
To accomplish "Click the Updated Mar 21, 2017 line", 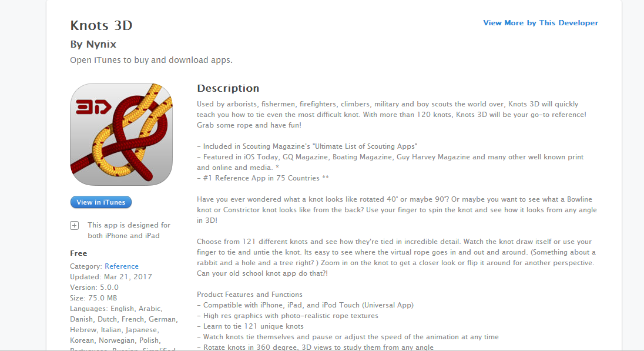I will click(x=111, y=277).
